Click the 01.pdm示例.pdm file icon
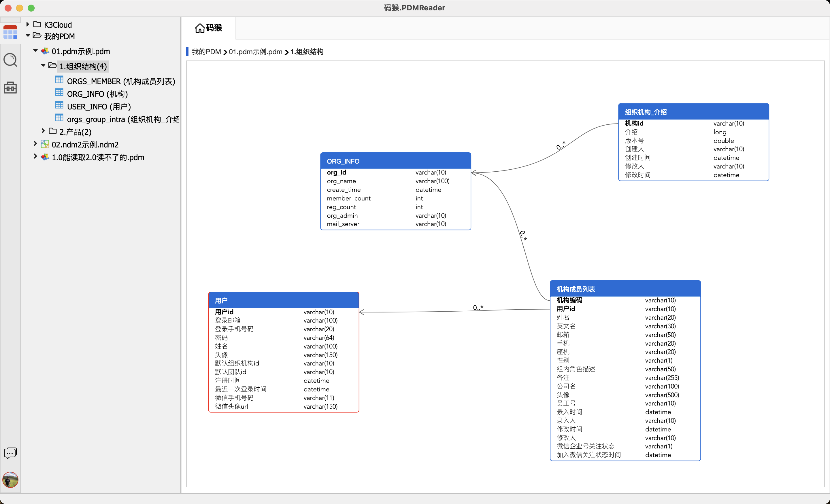The image size is (830, 504). (x=45, y=51)
